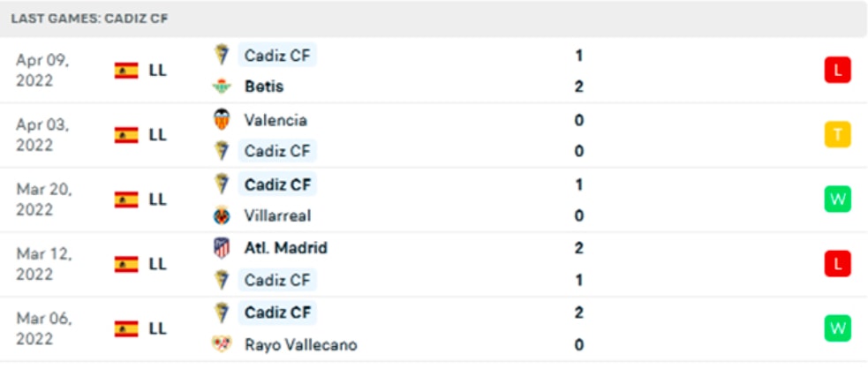Image resolution: width=868 pixels, height=369 pixels.
Task: Click the Valencia club crest icon
Action: click(x=222, y=119)
